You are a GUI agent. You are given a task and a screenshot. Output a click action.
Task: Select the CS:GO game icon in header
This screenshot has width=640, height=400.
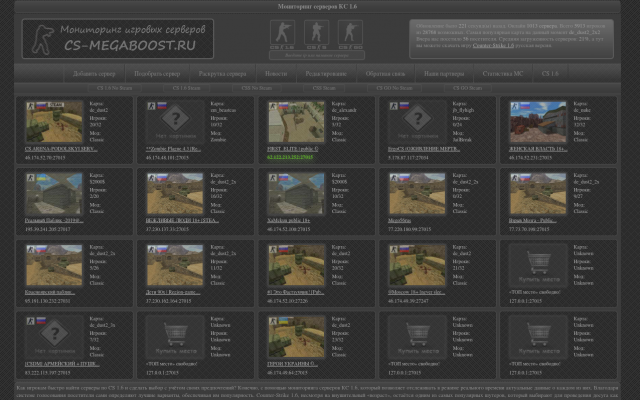pos(350,33)
